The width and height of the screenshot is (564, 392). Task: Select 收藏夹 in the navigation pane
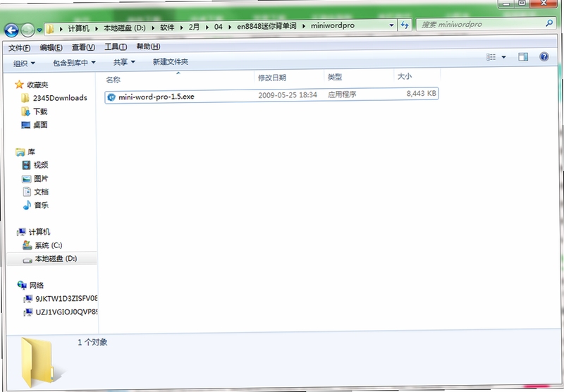(x=37, y=85)
